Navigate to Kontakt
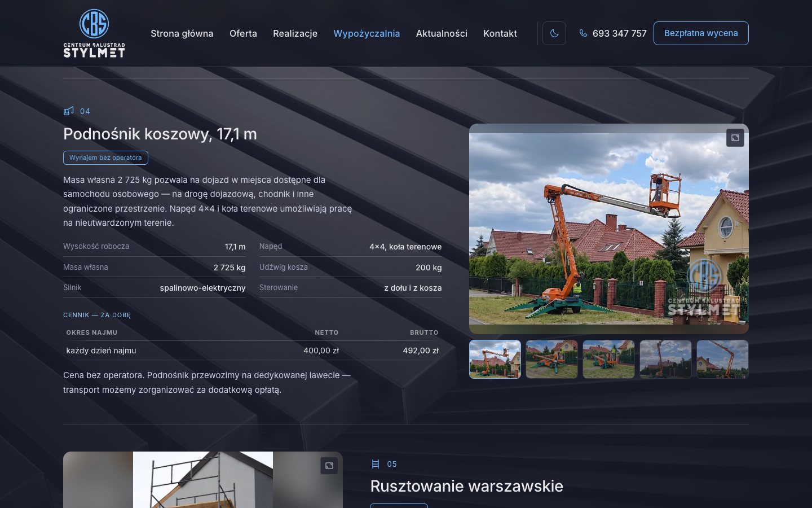This screenshot has width=812, height=508. (x=500, y=33)
